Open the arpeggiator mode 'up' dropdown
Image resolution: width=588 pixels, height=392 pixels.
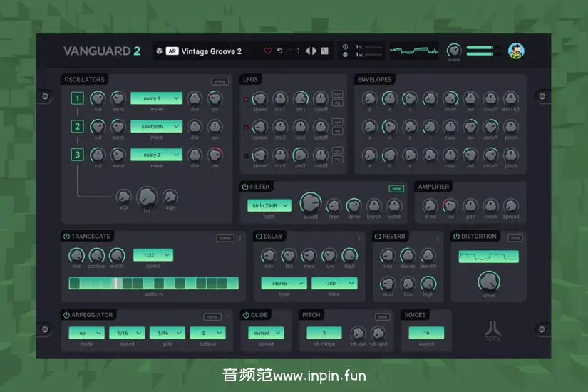tap(86, 333)
